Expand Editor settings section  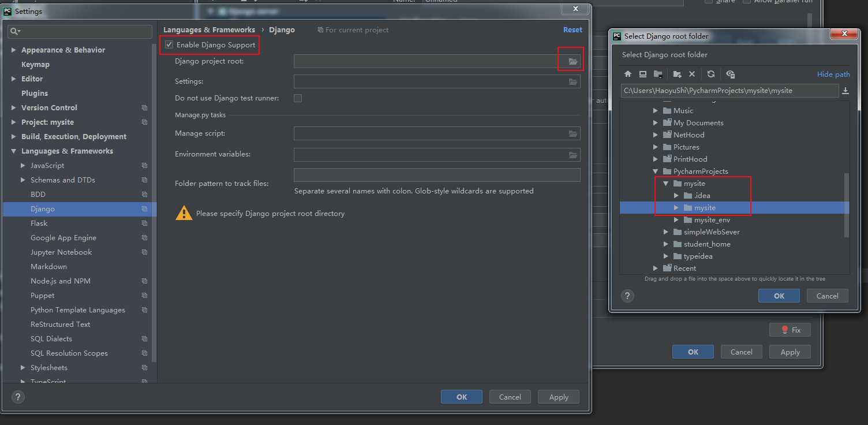click(x=13, y=79)
